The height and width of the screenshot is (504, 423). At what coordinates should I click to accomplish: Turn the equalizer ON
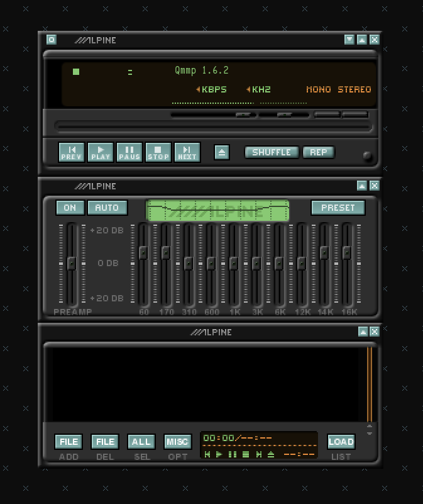click(x=70, y=208)
